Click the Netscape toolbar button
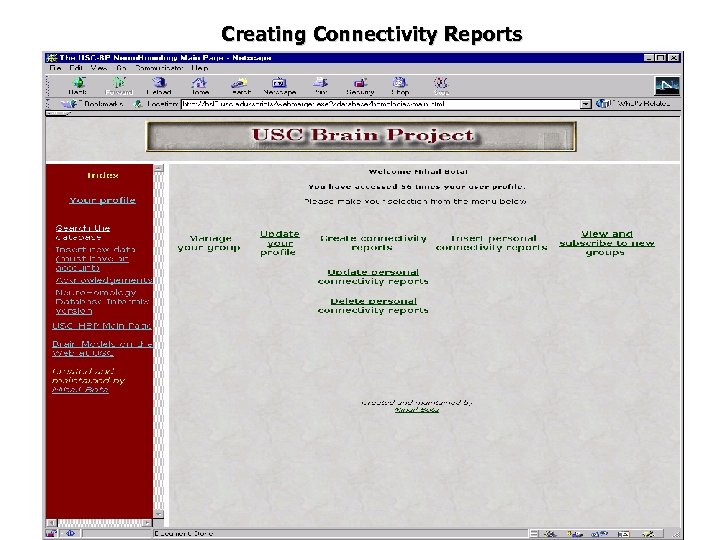The image size is (720, 540). 280,86
